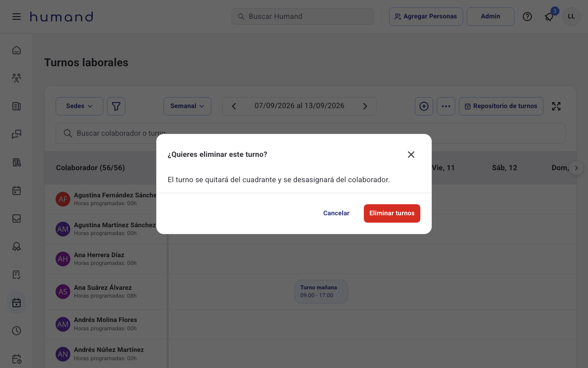Click the date range 07/09/2026 al 13/09/2026
This screenshot has width=588, height=368.
[300, 106]
